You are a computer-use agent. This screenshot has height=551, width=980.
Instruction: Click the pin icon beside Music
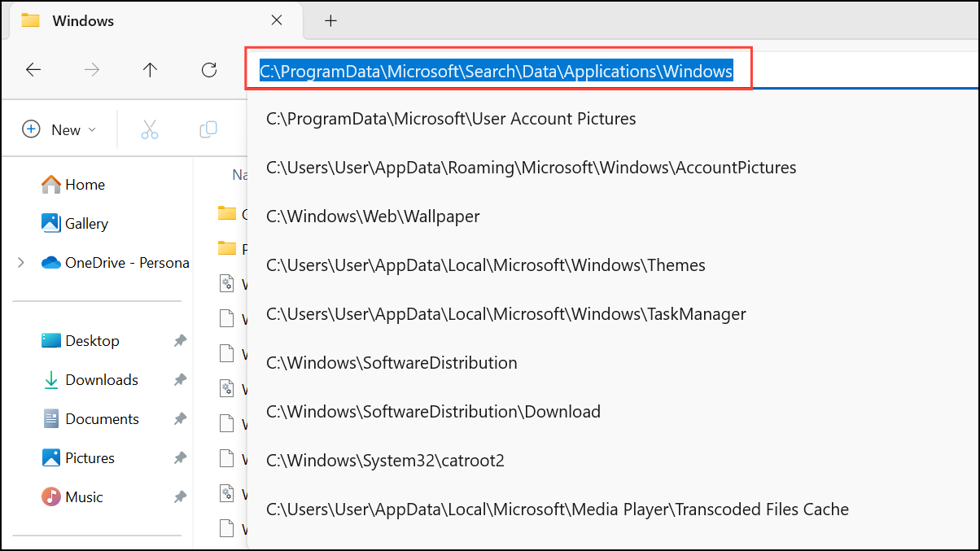(x=180, y=497)
